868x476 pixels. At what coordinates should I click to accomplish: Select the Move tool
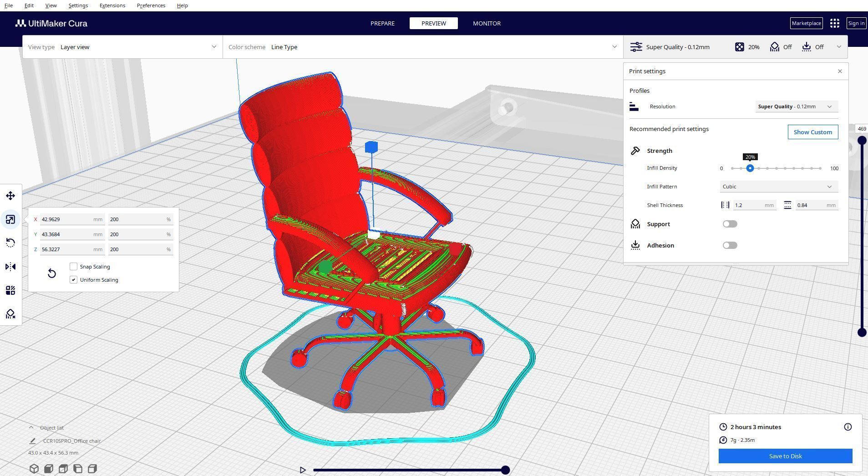click(x=10, y=196)
